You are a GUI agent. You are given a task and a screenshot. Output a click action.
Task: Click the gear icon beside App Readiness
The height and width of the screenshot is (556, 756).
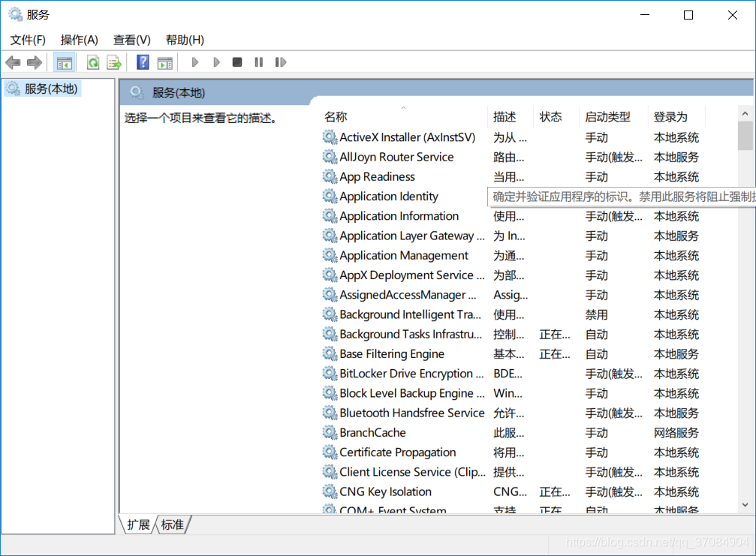(330, 177)
